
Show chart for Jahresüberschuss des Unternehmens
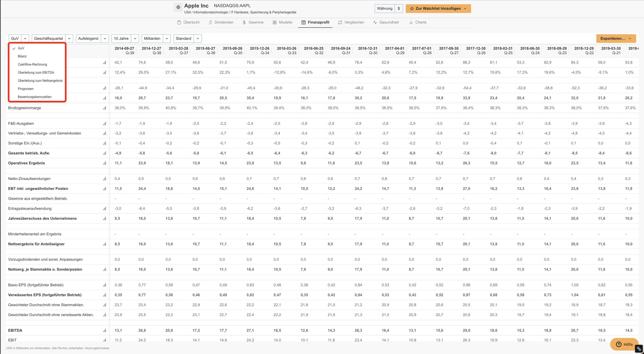point(104,219)
